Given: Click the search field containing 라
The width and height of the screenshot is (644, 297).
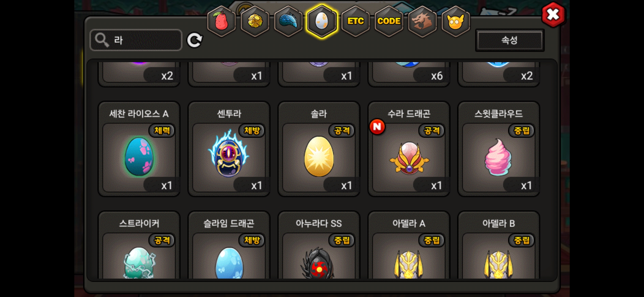Looking at the screenshot, I should point(136,40).
